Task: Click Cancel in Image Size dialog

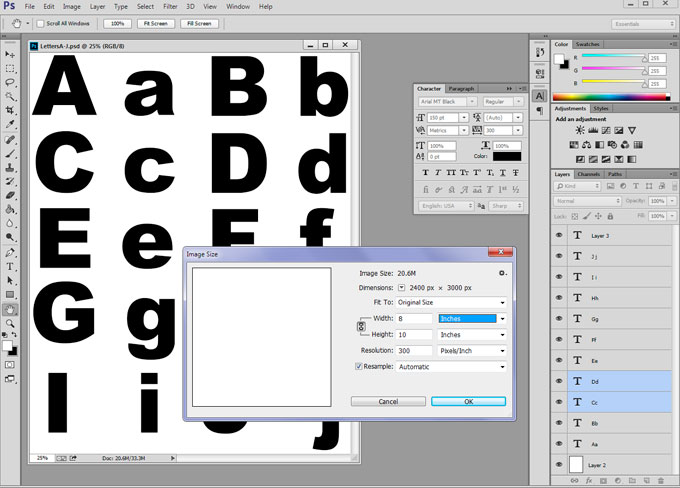Action: pos(388,401)
